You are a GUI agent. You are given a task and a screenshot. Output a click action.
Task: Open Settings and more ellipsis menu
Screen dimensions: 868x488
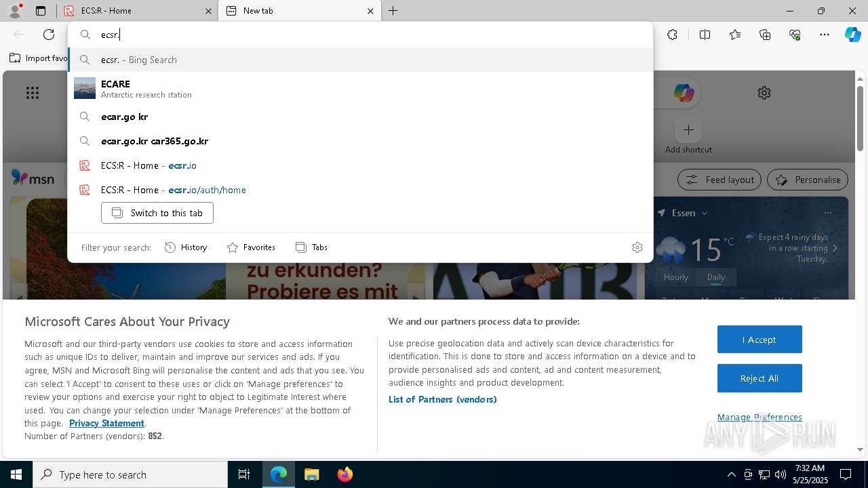(825, 35)
